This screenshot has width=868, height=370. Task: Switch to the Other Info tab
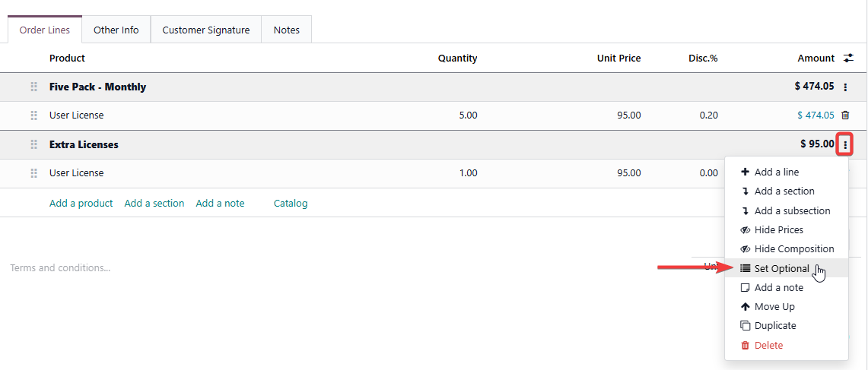(116, 30)
